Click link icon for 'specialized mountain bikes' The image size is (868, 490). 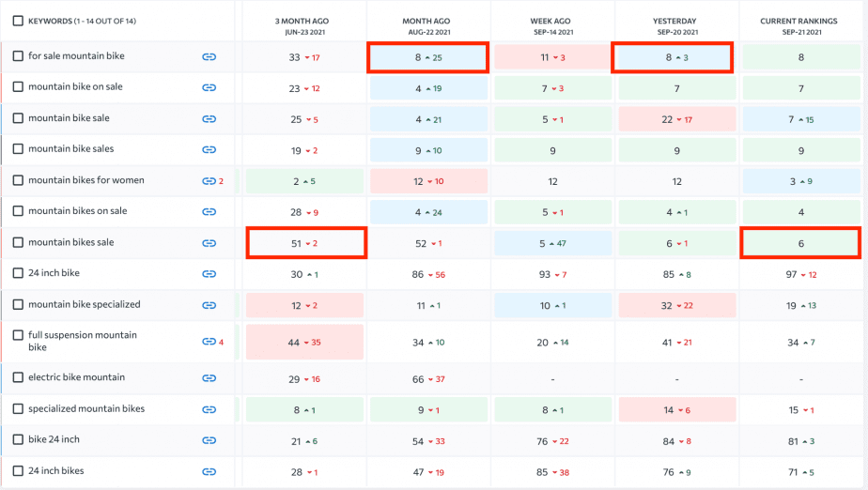tap(209, 410)
